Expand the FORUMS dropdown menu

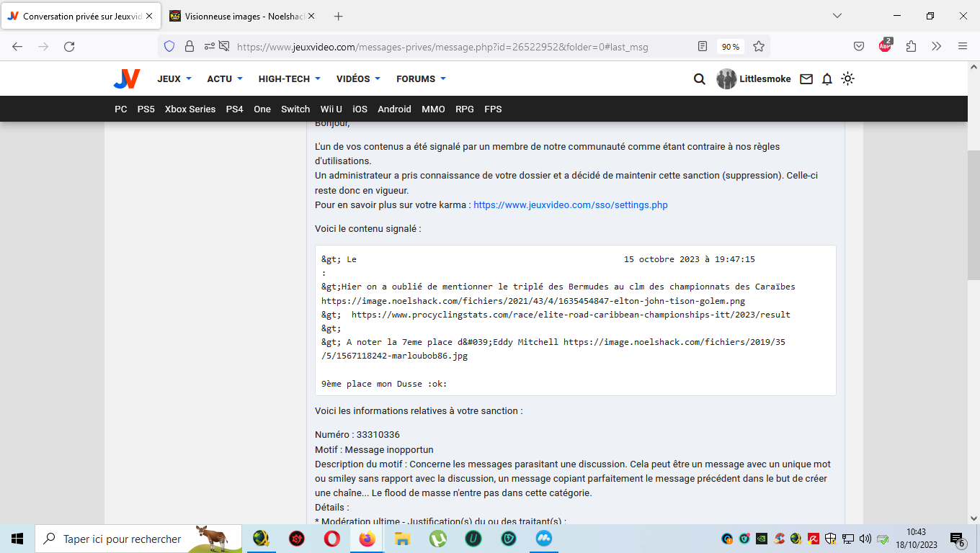click(421, 79)
